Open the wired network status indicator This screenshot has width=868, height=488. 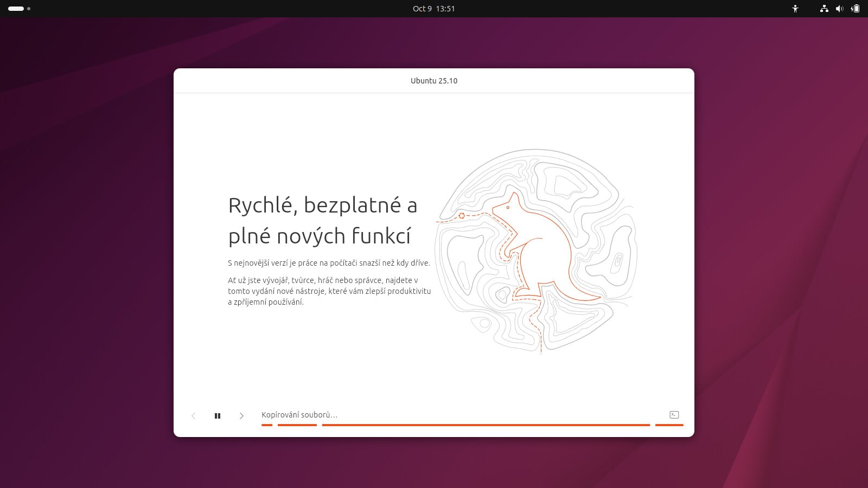pyautogui.click(x=824, y=9)
